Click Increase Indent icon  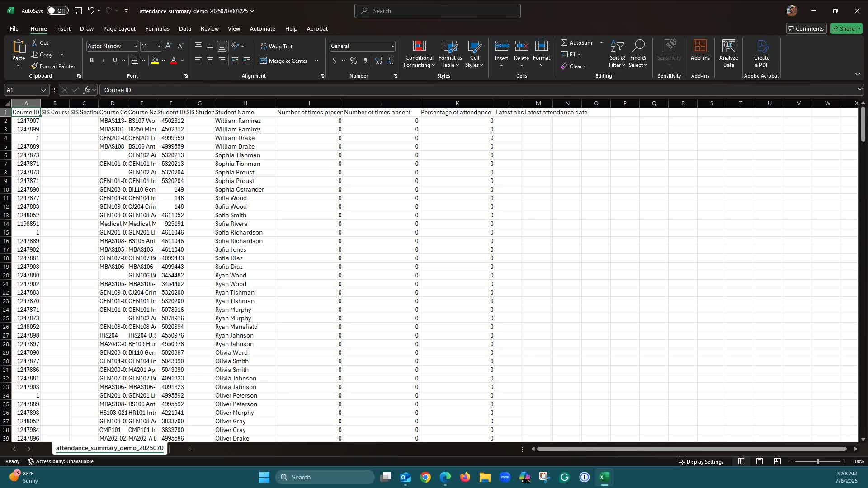click(x=247, y=61)
